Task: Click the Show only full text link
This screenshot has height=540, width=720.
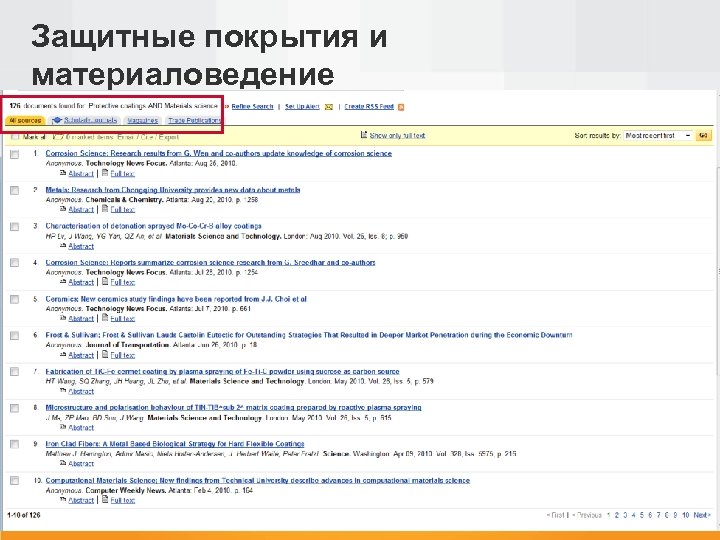Action: click(x=398, y=135)
